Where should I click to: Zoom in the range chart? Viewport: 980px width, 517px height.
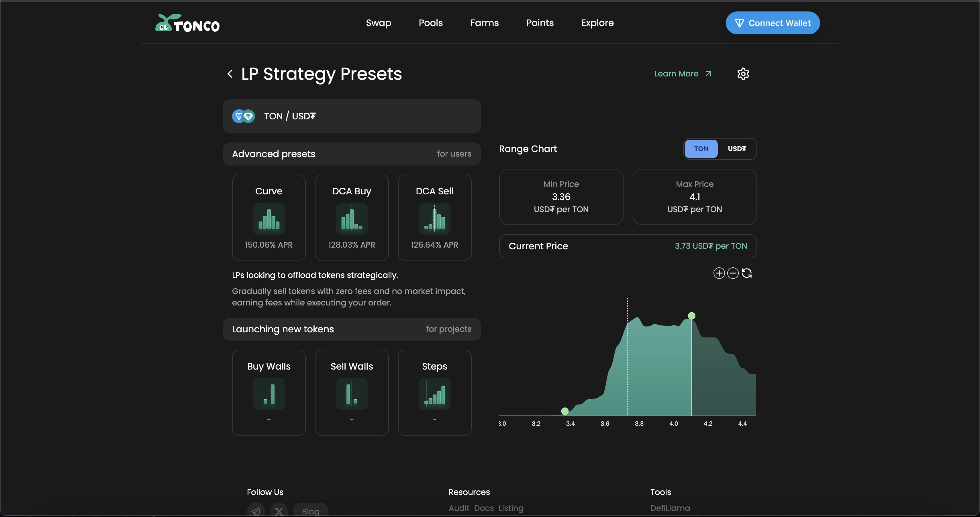(719, 273)
